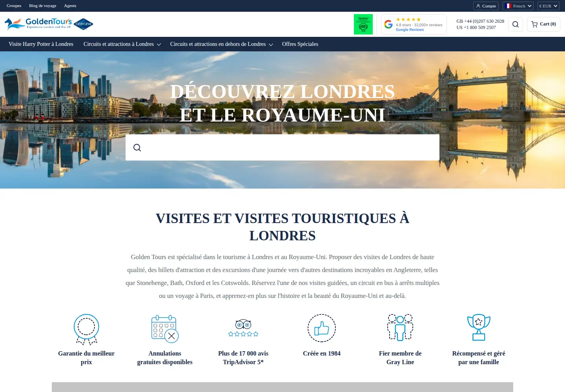Click "Fier membre de Gray Line" label
This screenshot has height=392, width=565.
(400, 358)
